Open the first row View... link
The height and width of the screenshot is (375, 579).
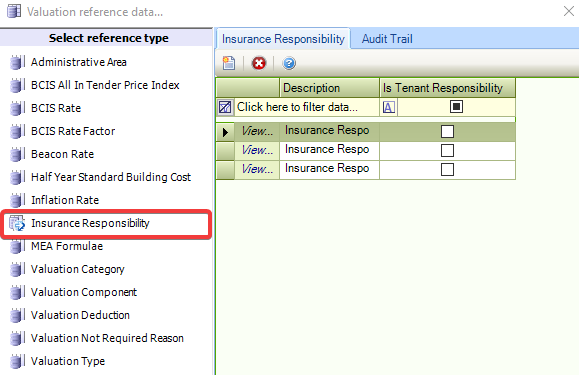coord(257,131)
